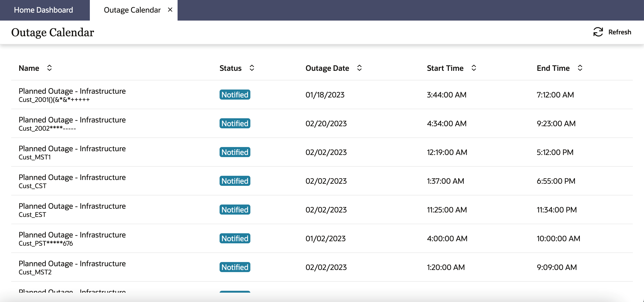Open the Cust_EST planned outage row
This screenshot has height=302, width=644.
tap(72, 209)
